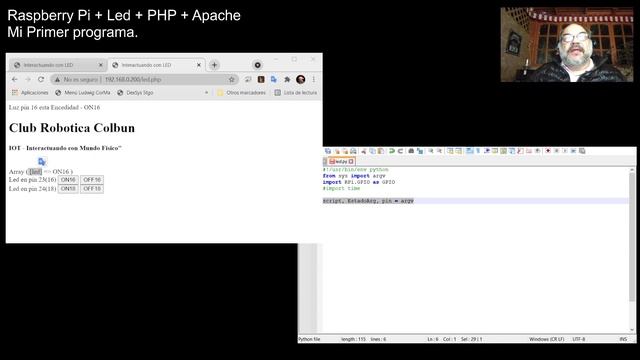Screen dimensions: 640x360
Task: Open Chrome profile avatar
Action: pos(301,80)
